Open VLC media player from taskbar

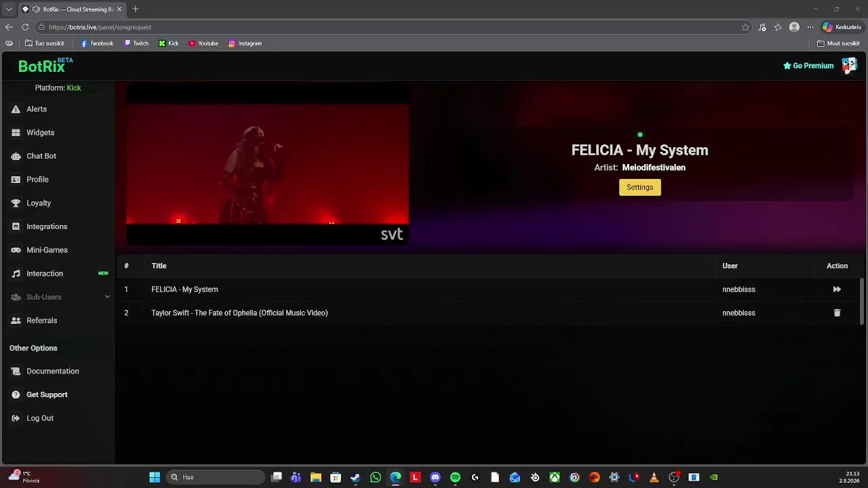coord(654,478)
